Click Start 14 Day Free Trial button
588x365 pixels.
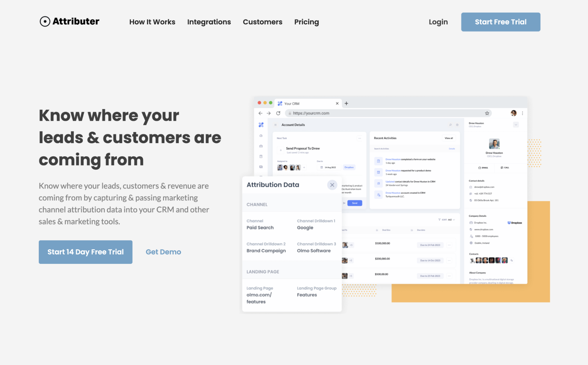coord(86,252)
